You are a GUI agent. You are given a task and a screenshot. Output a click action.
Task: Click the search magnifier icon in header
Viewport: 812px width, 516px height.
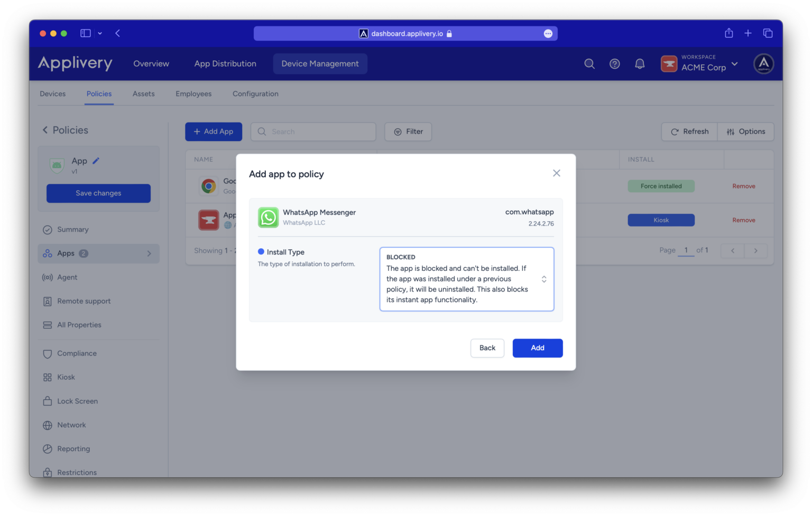click(589, 64)
